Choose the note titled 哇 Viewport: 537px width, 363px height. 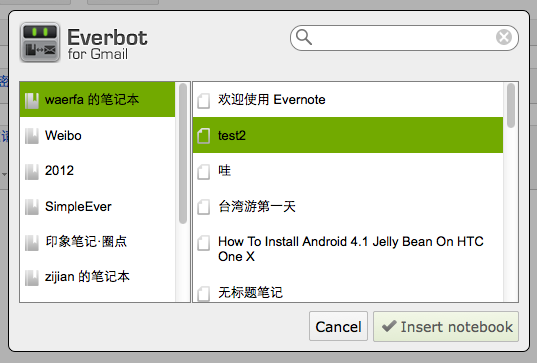[348, 171]
